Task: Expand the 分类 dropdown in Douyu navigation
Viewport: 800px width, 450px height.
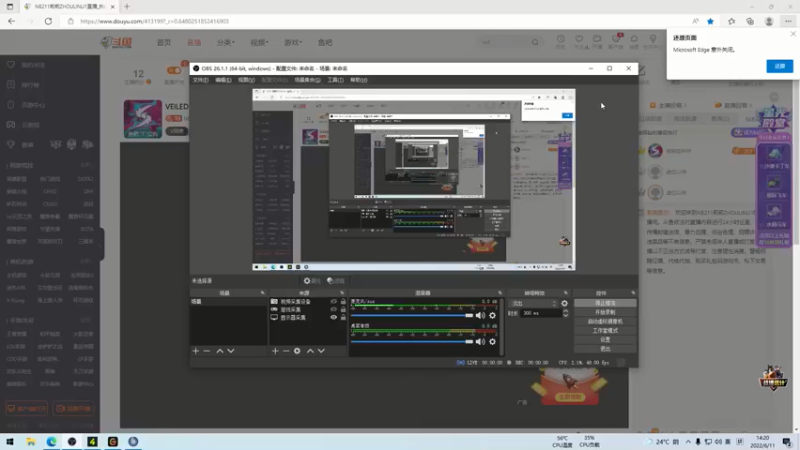Action: coord(226,42)
